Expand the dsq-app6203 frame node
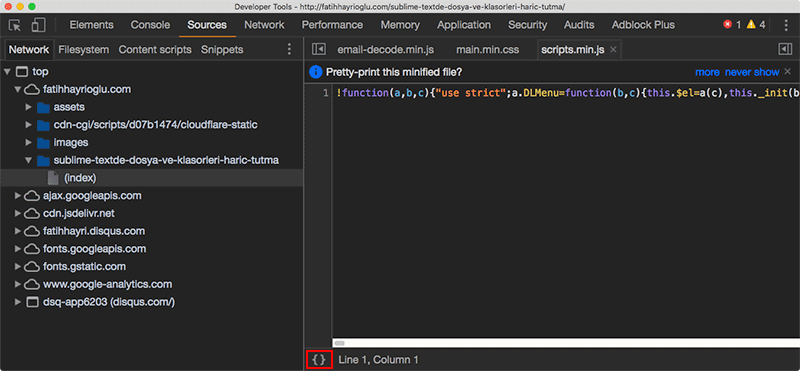Viewport: 800px width, 371px height. pyautogui.click(x=18, y=302)
